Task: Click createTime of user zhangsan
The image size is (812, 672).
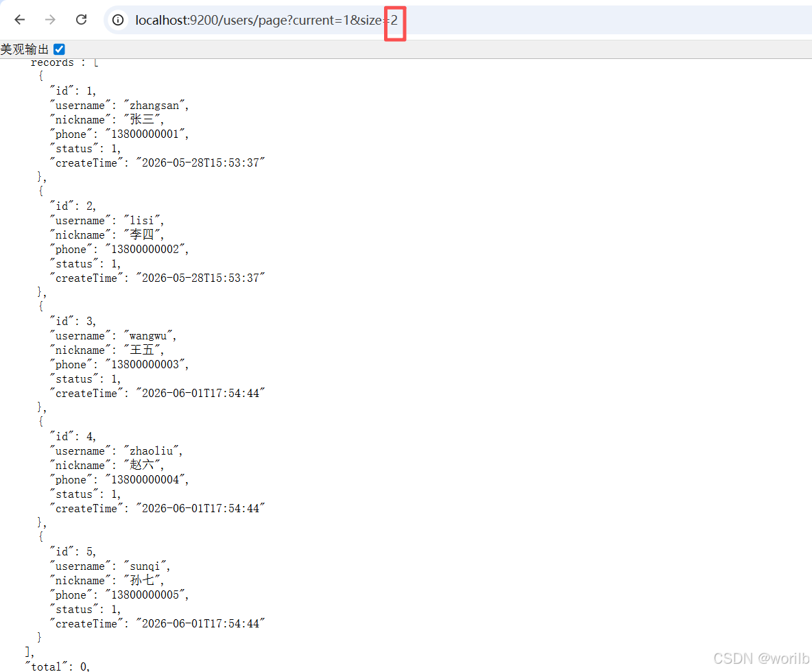Action: (158, 163)
